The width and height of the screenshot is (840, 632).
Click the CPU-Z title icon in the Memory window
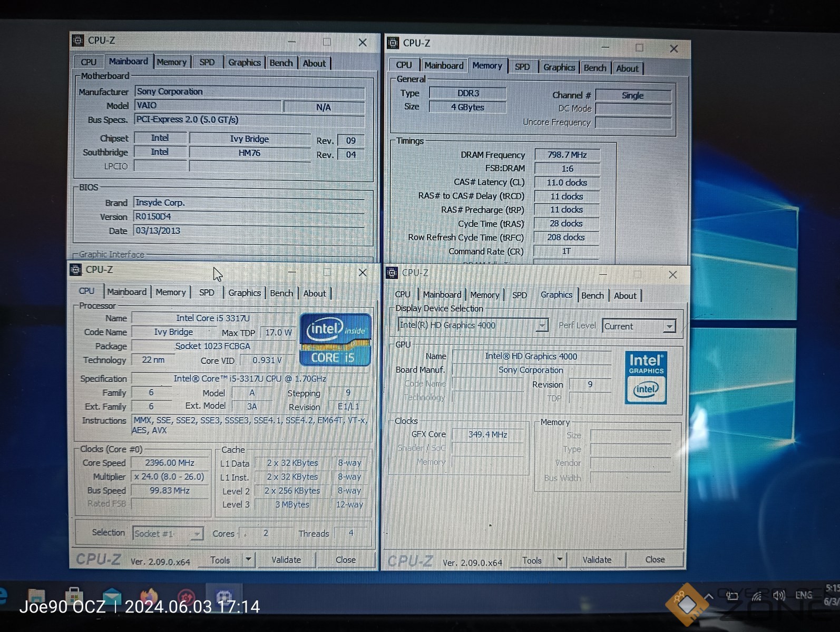[393, 43]
